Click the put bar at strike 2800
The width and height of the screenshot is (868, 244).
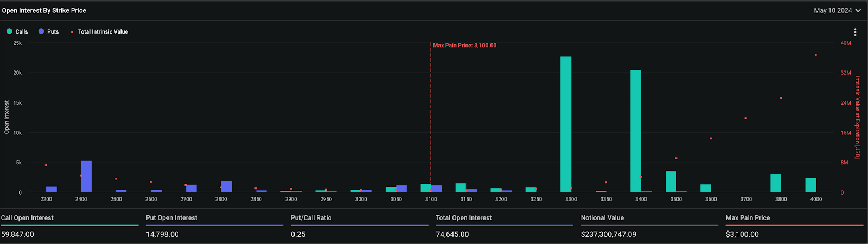pos(226,186)
